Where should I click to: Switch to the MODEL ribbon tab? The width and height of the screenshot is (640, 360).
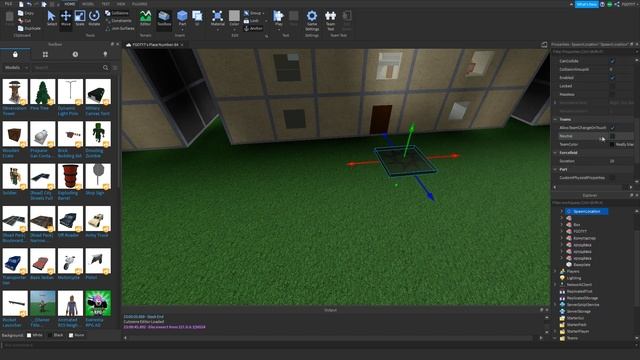88,4
